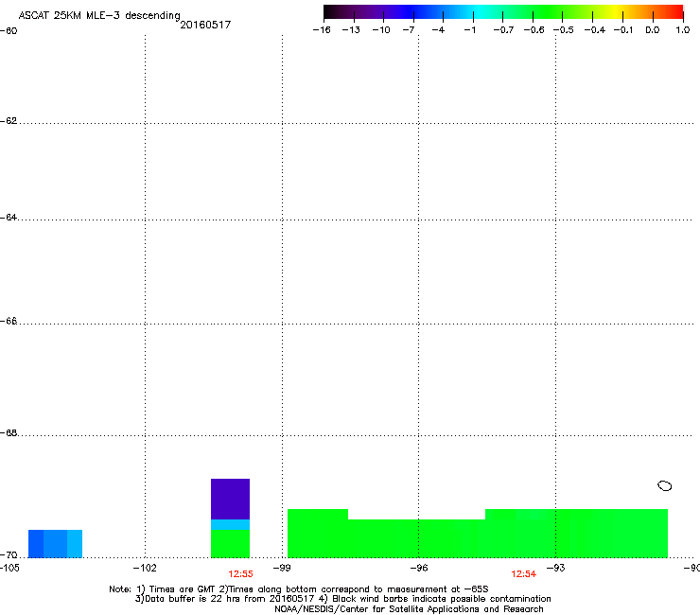The image size is (700, 615).
Task: Click the large green data region near -96
Action: (478, 536)
